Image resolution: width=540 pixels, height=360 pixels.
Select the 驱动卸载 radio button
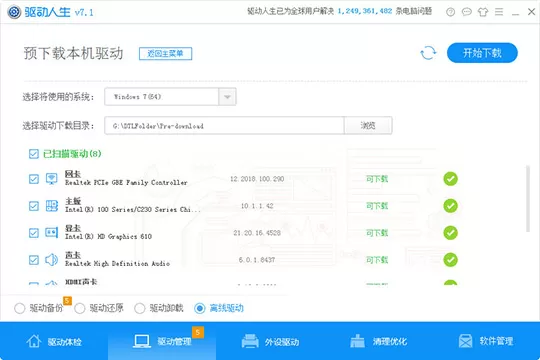tap(139, 308)
